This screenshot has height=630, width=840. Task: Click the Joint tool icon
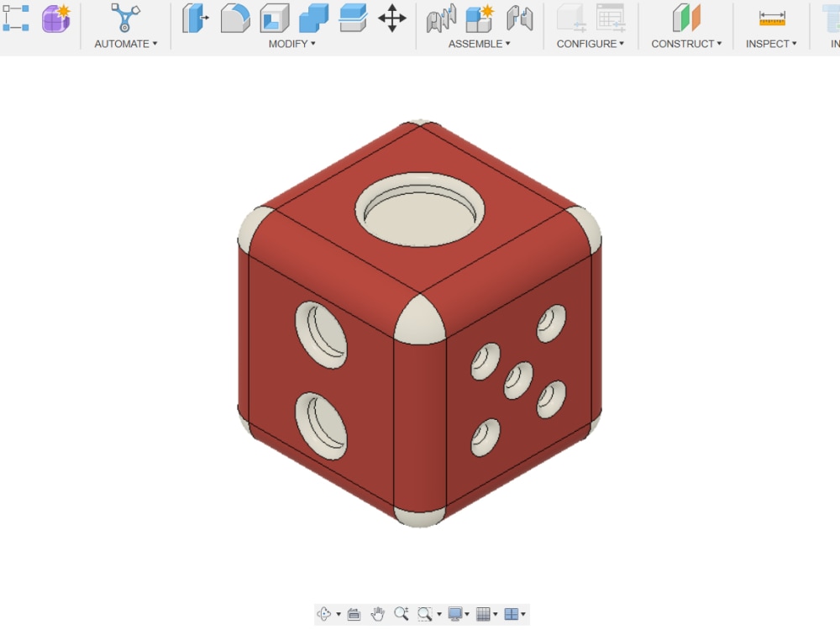click(442, 18)
